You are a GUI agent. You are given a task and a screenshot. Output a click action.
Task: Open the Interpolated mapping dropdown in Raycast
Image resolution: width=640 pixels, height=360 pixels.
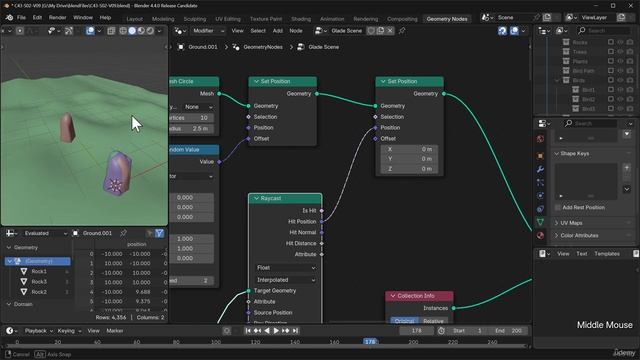click(285, 280)
